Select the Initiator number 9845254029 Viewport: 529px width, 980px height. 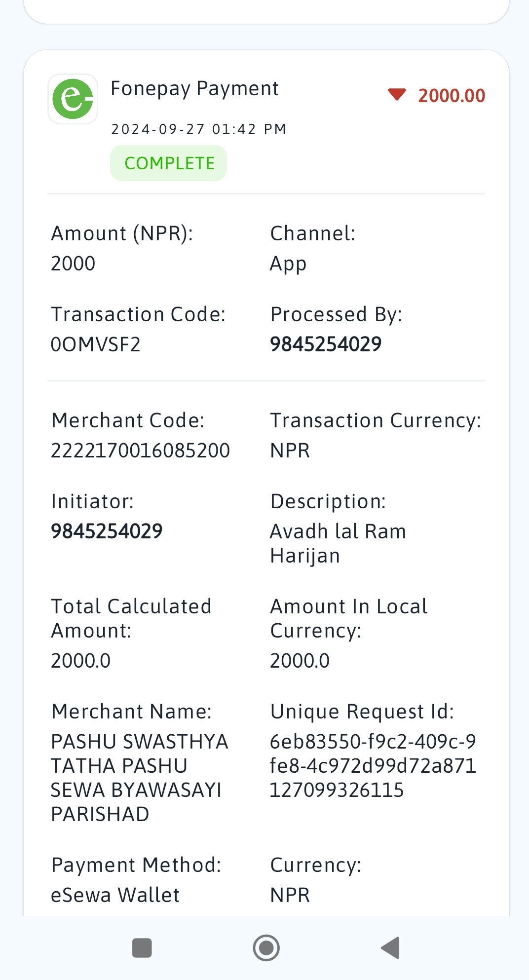click(107, 531)
